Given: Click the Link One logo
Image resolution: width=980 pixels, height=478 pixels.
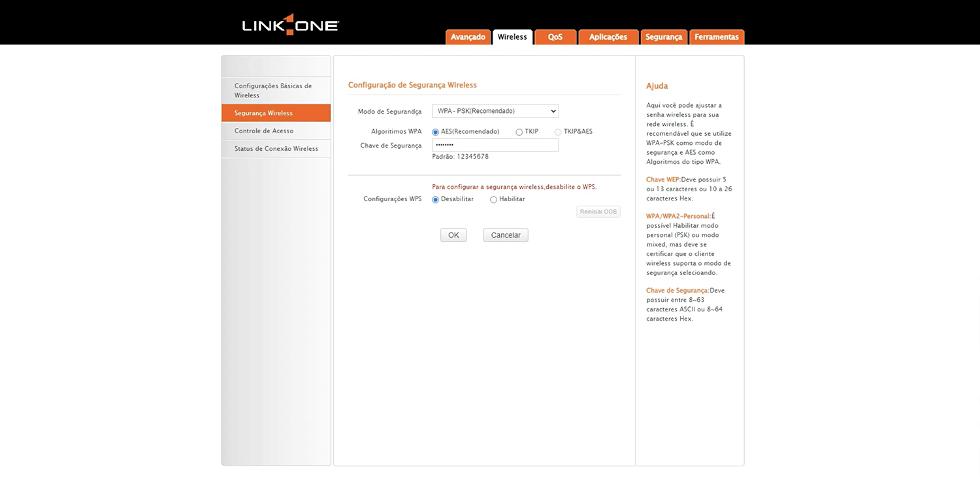Looking at the screenshot, I should (290, 25).
